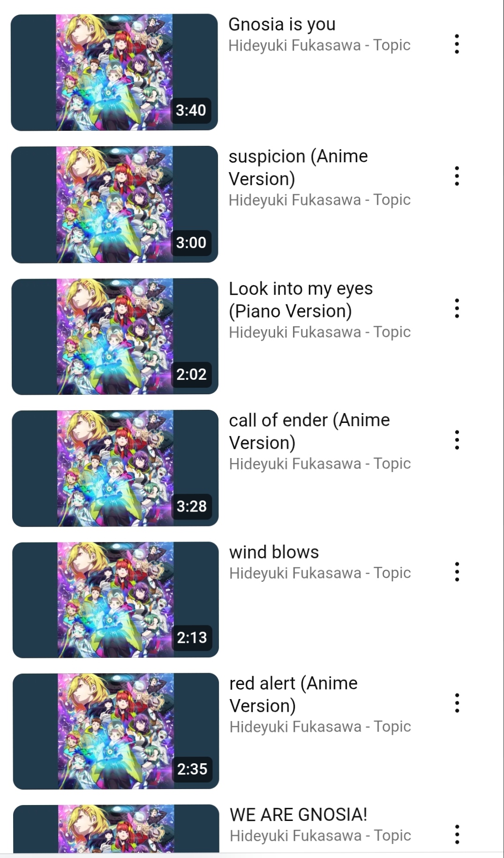Open options menu for WE ARE GNOSIA!
Viewport: 504px width, 858px height.
click(x=457, y=835)
